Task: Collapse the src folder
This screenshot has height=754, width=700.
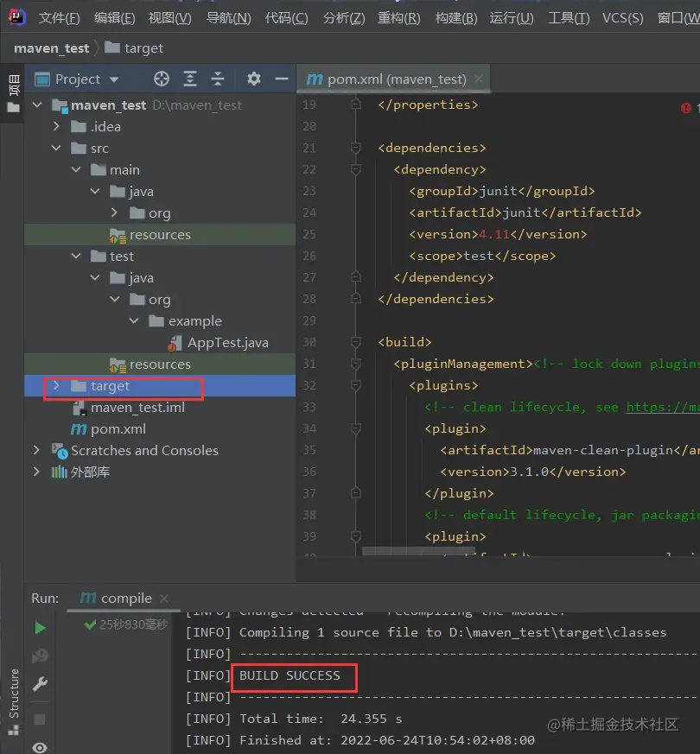Action: pyautogui.click(x=56, y=148)
